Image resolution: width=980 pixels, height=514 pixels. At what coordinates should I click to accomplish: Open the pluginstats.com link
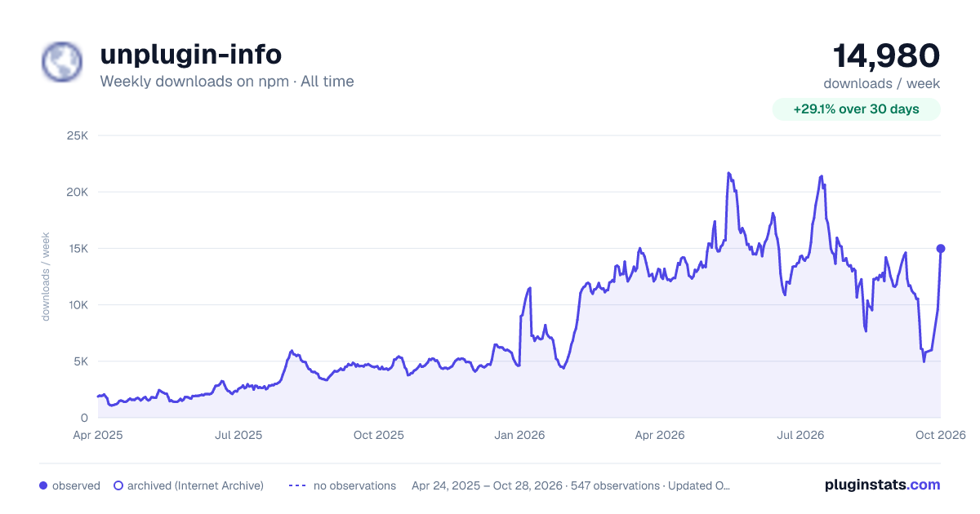[883, 485]
